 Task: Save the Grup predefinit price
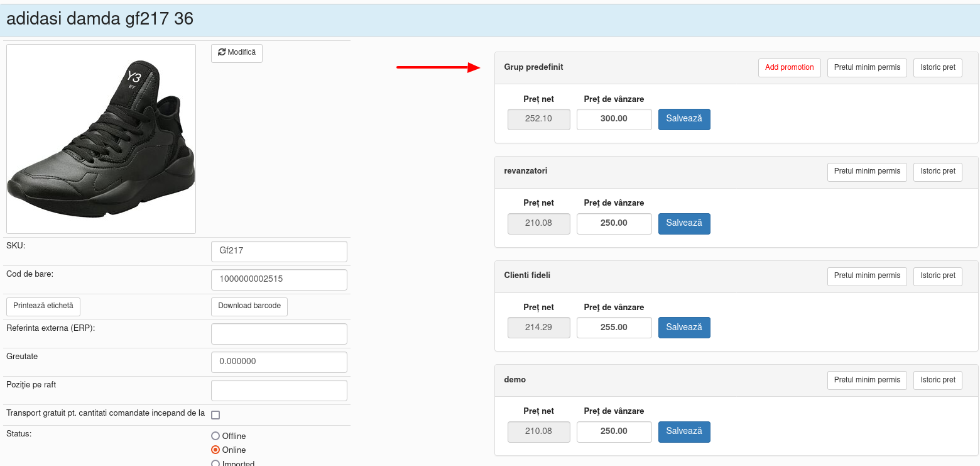[684, 119]
